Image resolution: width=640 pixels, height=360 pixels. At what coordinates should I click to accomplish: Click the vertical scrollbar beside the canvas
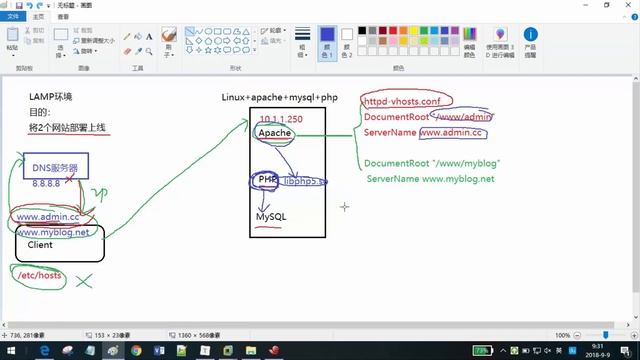pyautogui.click(x=636, y=187)
